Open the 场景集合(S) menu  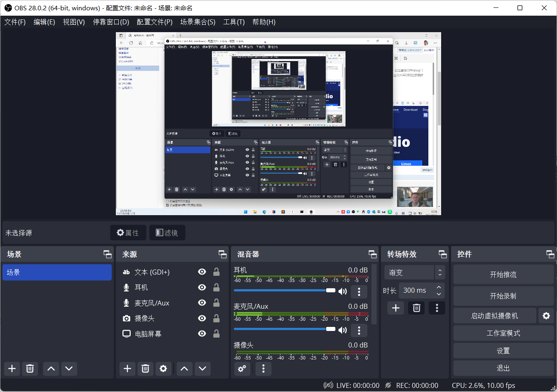pos(198,22)
